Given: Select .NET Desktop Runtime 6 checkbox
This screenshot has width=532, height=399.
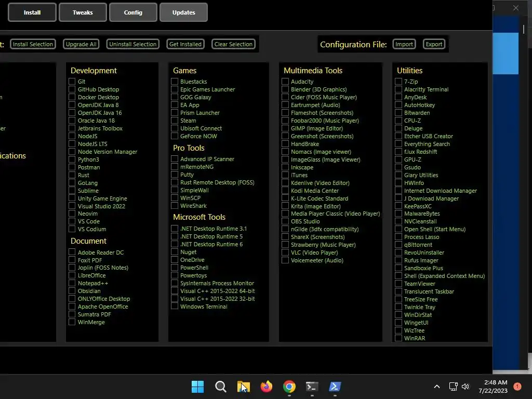Looking at the screenshot, I should tap(175, 244).
